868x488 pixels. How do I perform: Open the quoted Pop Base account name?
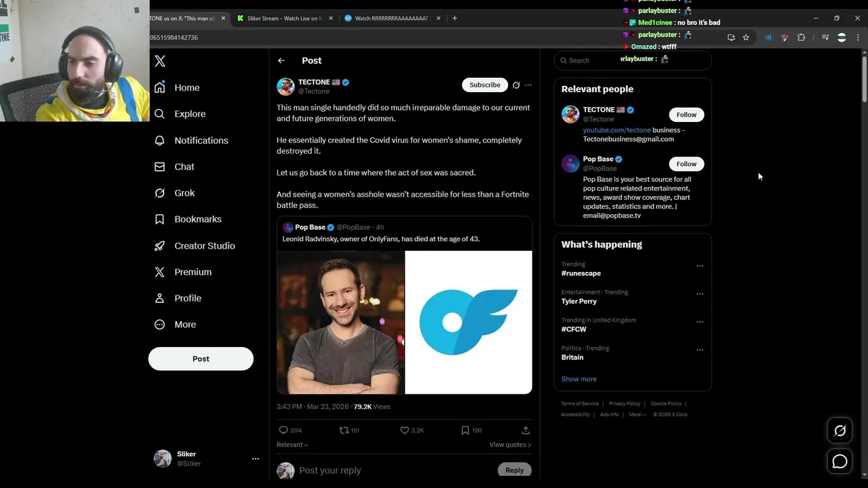click(x=311, y=227)
